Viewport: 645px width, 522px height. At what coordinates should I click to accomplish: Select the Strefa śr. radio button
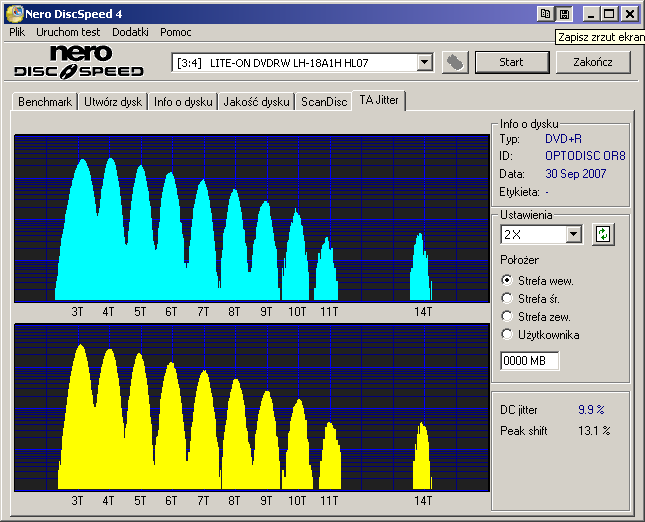507,298
